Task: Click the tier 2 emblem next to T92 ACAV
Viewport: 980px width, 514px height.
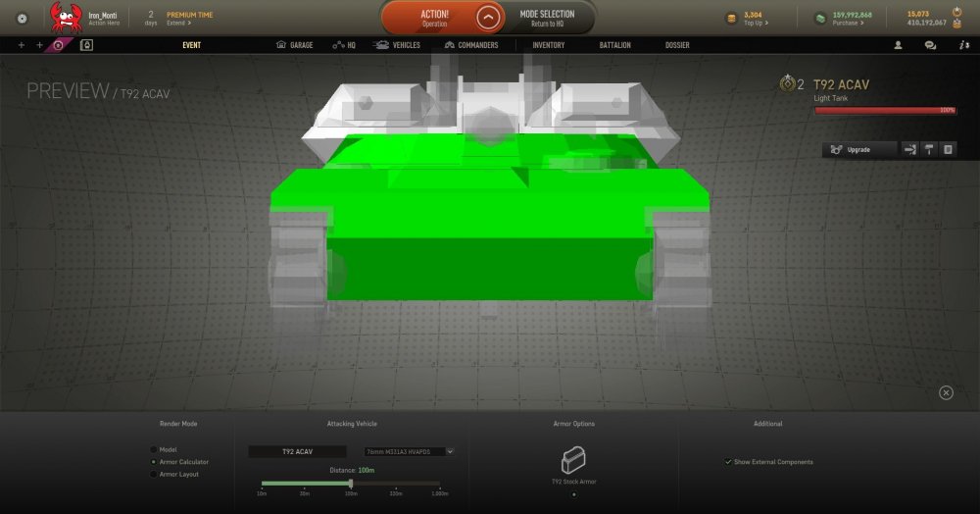Action: [x=787, y=83]
